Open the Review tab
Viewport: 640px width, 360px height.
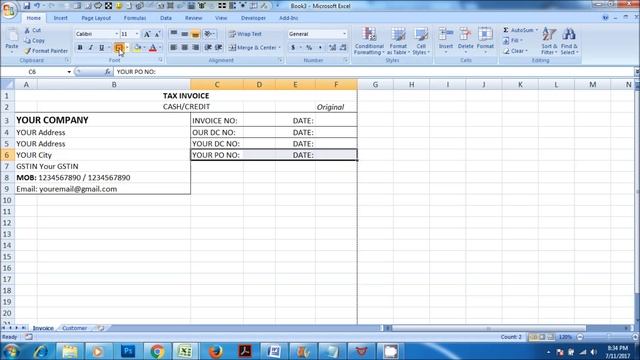click(193, 18)
